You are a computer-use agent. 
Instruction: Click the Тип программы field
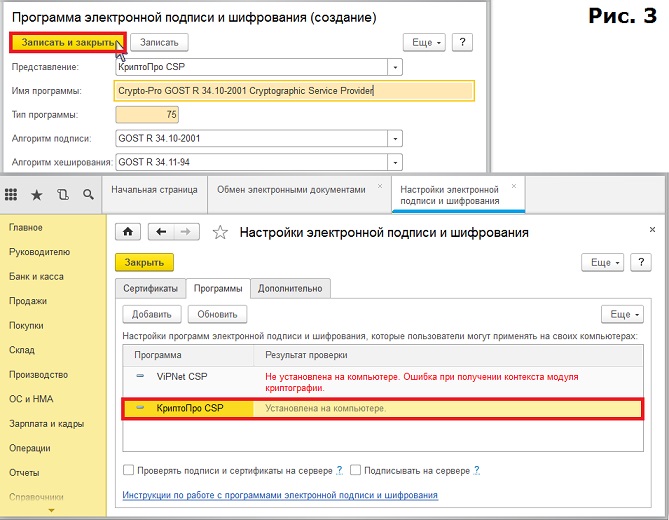(x=147, y=115)
